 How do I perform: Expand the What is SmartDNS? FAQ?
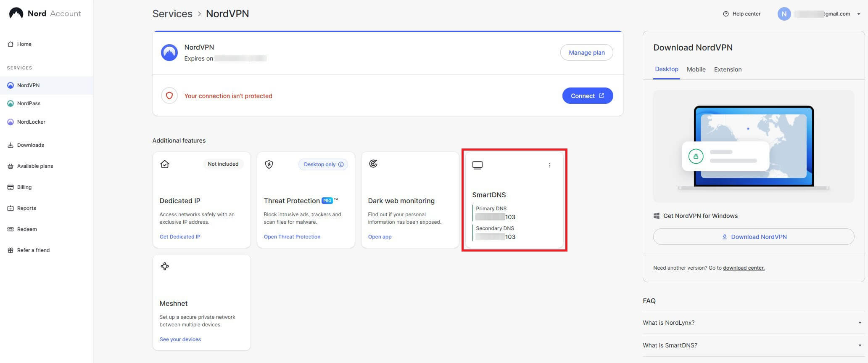click(753, 345)
